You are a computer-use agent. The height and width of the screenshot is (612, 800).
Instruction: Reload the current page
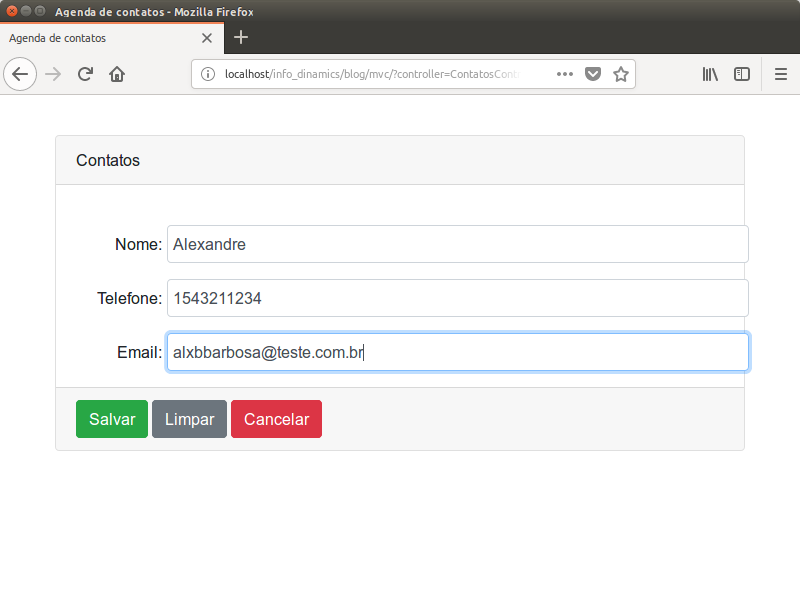[85, 74]
